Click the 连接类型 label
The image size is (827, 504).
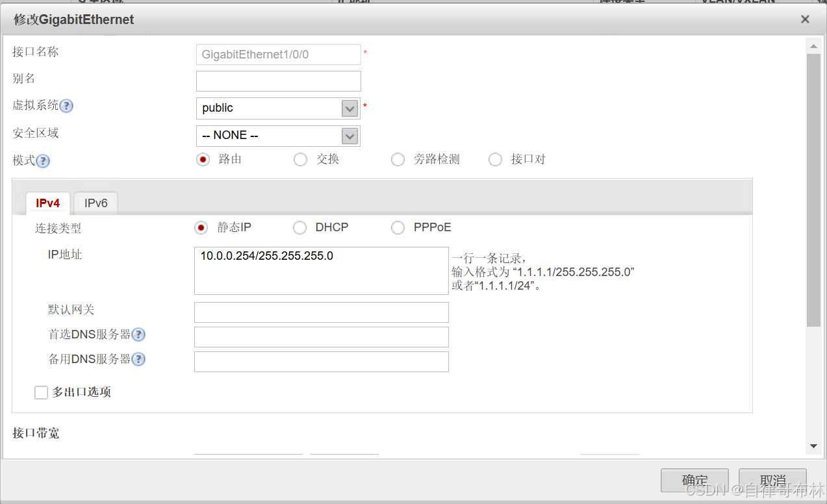tap(58, 229)
